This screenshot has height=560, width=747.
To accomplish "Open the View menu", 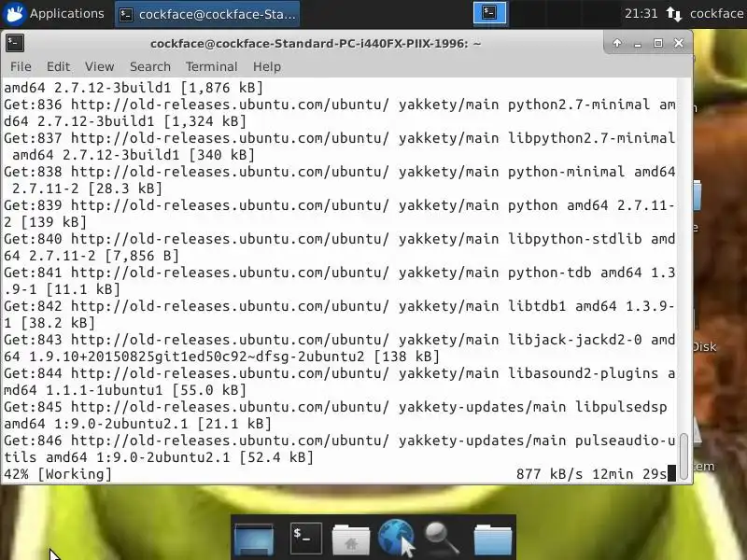I will 100,66.
